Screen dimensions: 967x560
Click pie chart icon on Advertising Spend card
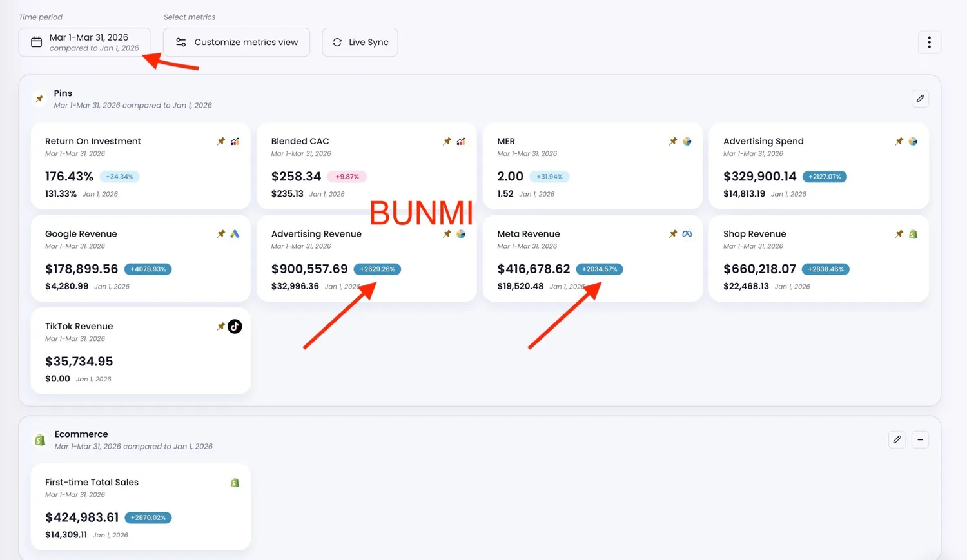coord(913,141)
